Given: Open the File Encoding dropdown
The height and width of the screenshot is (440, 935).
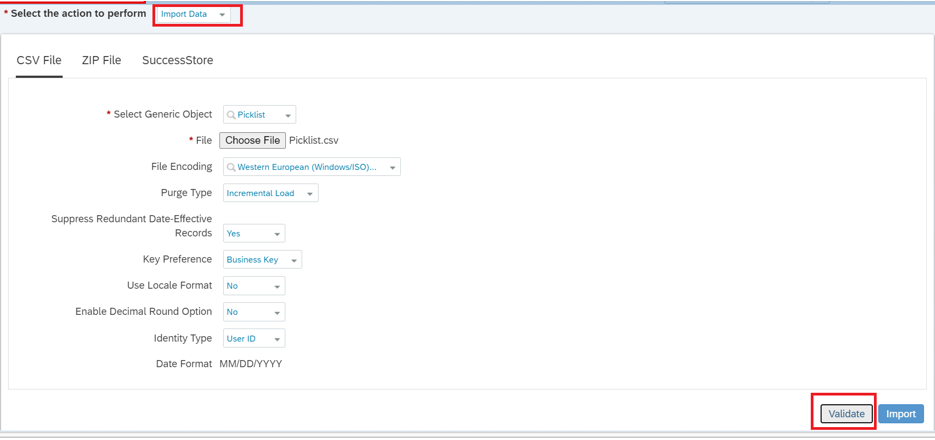Looking at the screenshot, I should (x=312, y=167).
